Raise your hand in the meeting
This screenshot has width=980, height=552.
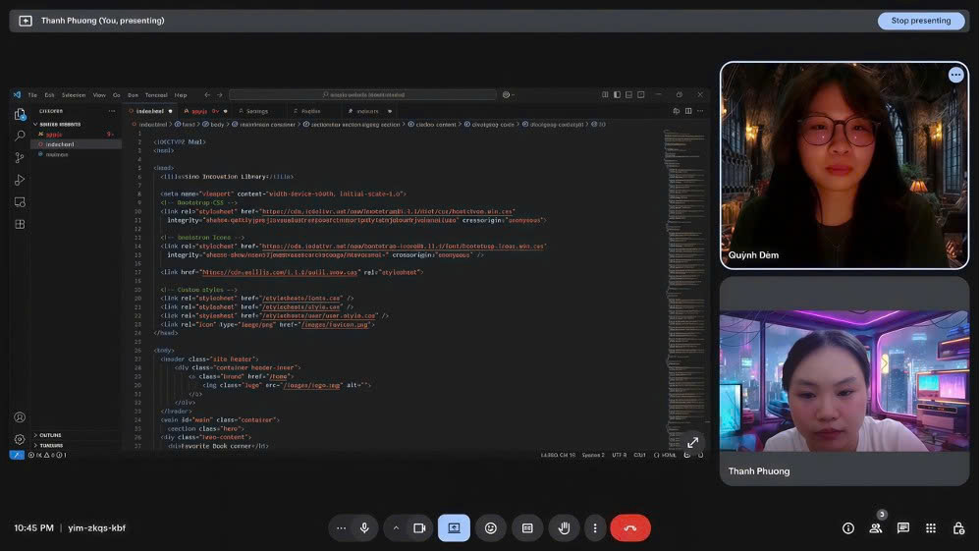point(564,528)
